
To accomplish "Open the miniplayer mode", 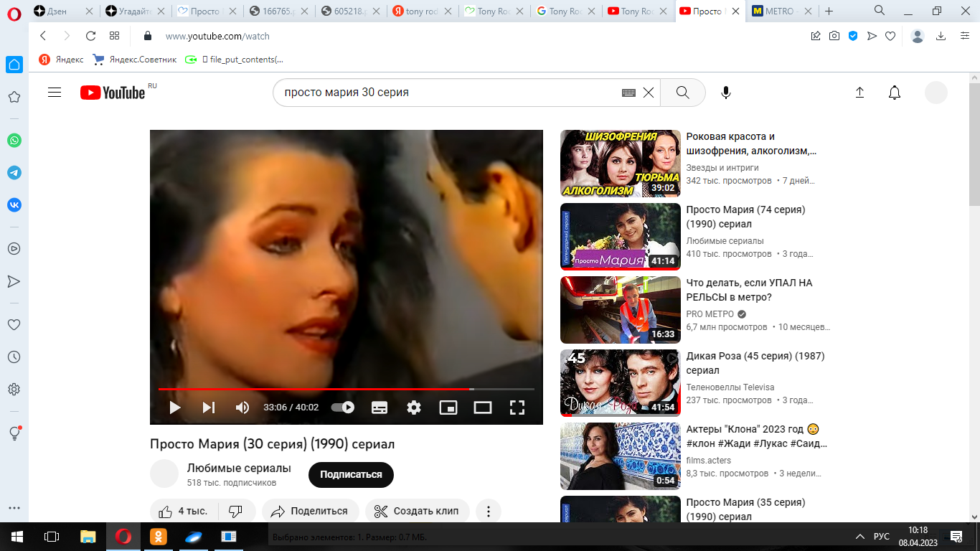I will [448, 408].
